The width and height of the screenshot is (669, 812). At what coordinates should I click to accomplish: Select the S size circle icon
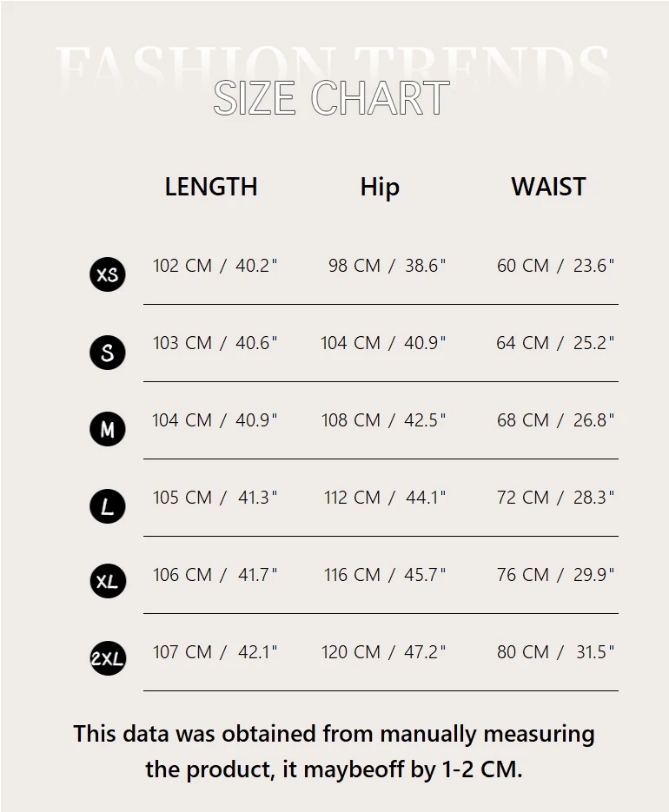tap(107, 352)
